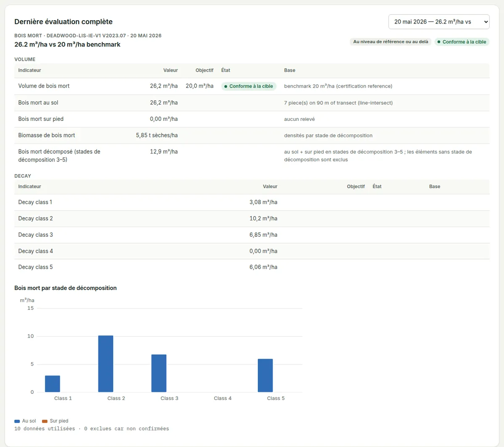Click the 'Dernière évaluation complète' heading

pyautogui.click(x=63, y=22)
